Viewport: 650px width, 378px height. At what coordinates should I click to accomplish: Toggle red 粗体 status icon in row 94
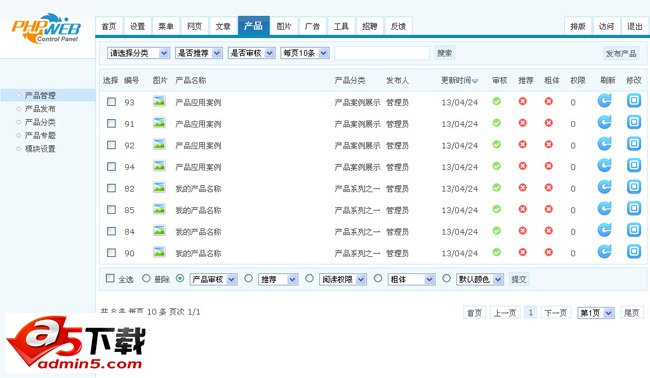(x=548, y=166)
